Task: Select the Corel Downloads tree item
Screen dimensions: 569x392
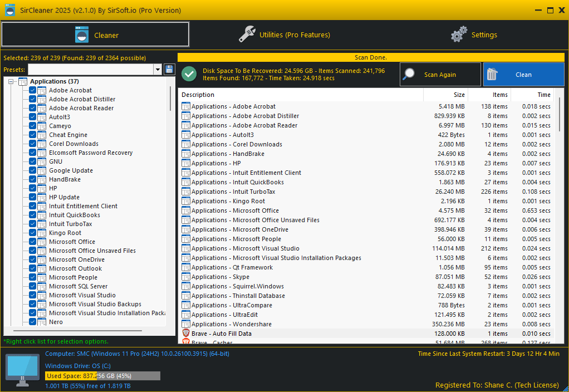Action: [73, 144]
